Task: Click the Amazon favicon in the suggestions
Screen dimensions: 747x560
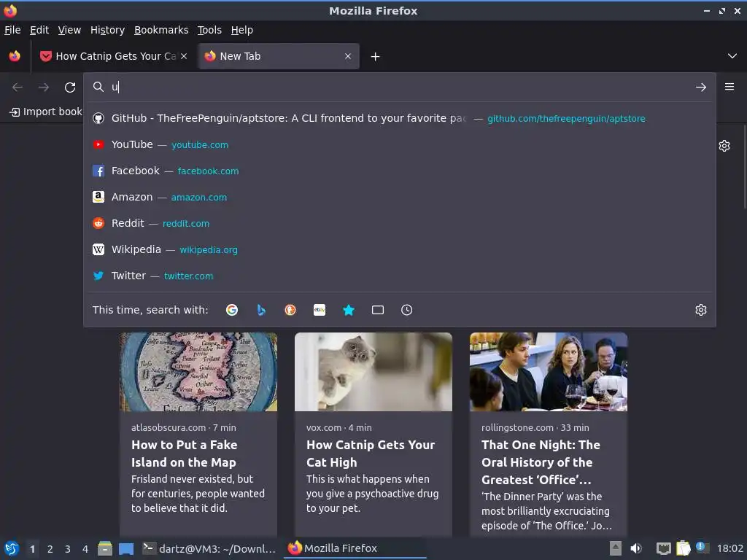Action: (x=98, y=197)
